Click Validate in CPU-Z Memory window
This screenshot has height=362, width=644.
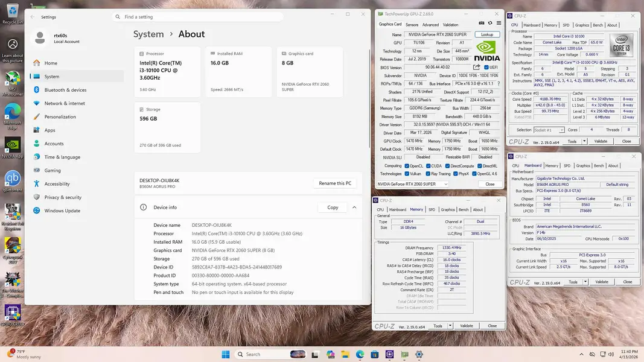pos(467,326)
